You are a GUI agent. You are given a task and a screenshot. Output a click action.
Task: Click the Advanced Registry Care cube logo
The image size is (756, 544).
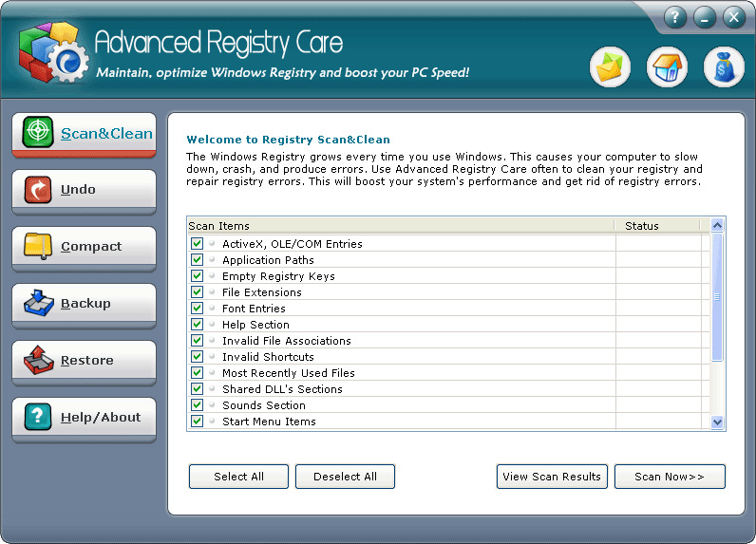point(53,52)
